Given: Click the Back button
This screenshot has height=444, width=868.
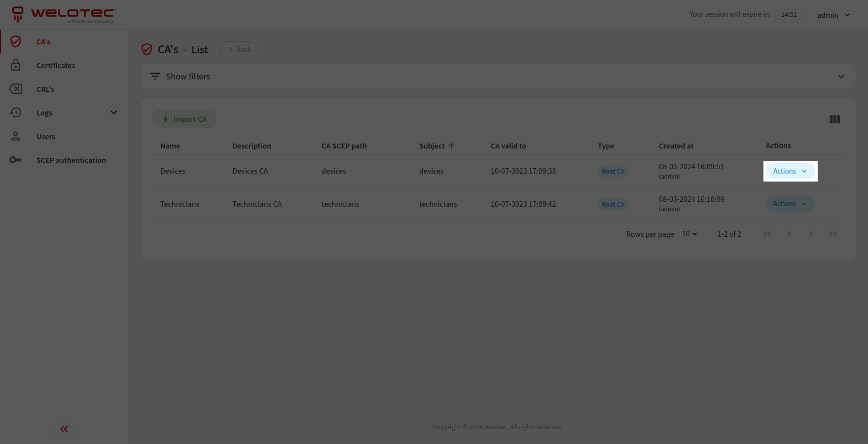Looking at the screenshot, I should [239, 49].
